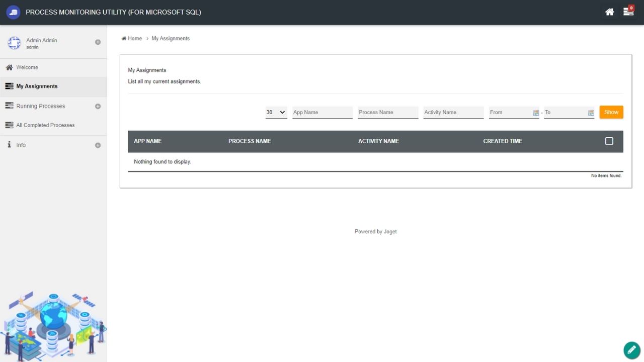Expand the Running Processes submenu
The width and height of the screenshot is (644, 362).
[x=98, y=107]
